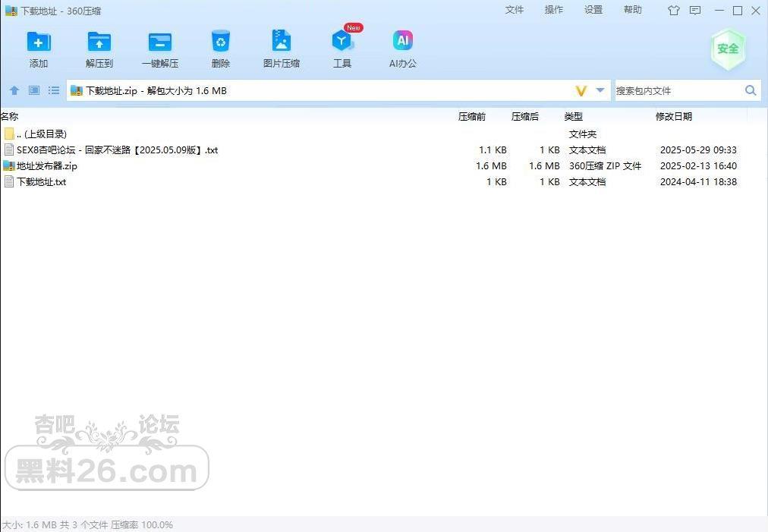Sort files by 修改日期 column header

click(674, 117)
